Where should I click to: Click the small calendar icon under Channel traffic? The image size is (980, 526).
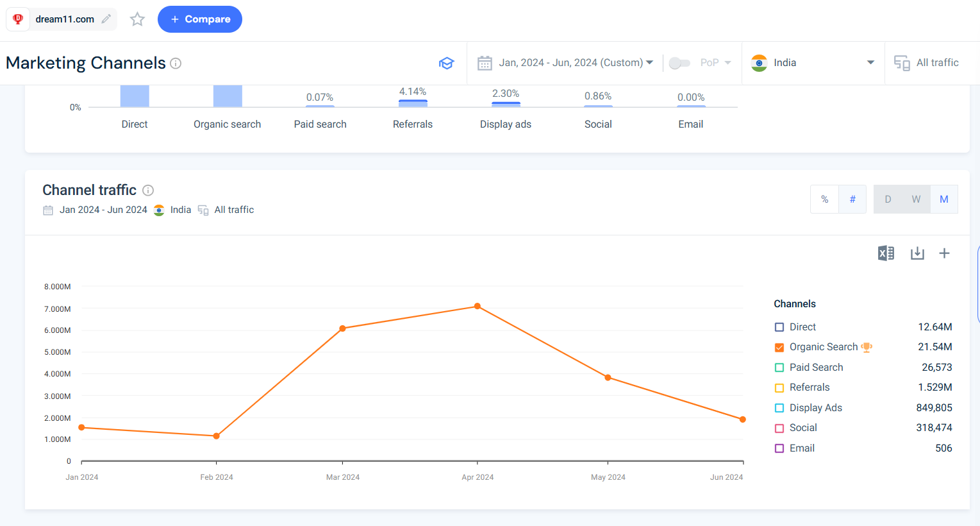48,210
